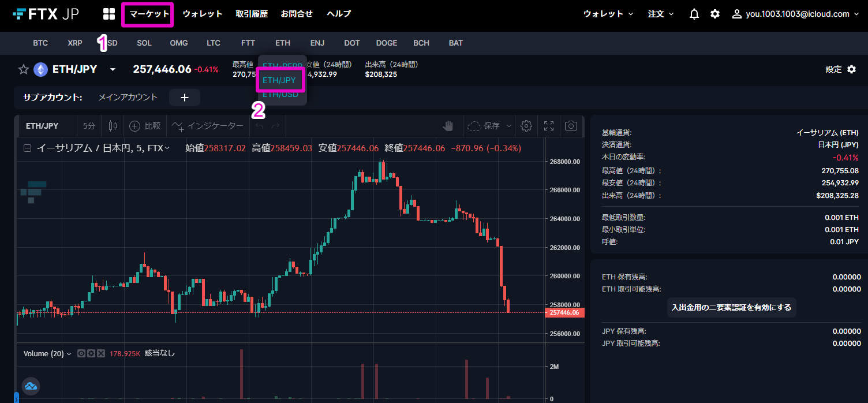Open chart settings gear in the chart toolbar
This screenshot has width=868, height=403.
(526, 126)
